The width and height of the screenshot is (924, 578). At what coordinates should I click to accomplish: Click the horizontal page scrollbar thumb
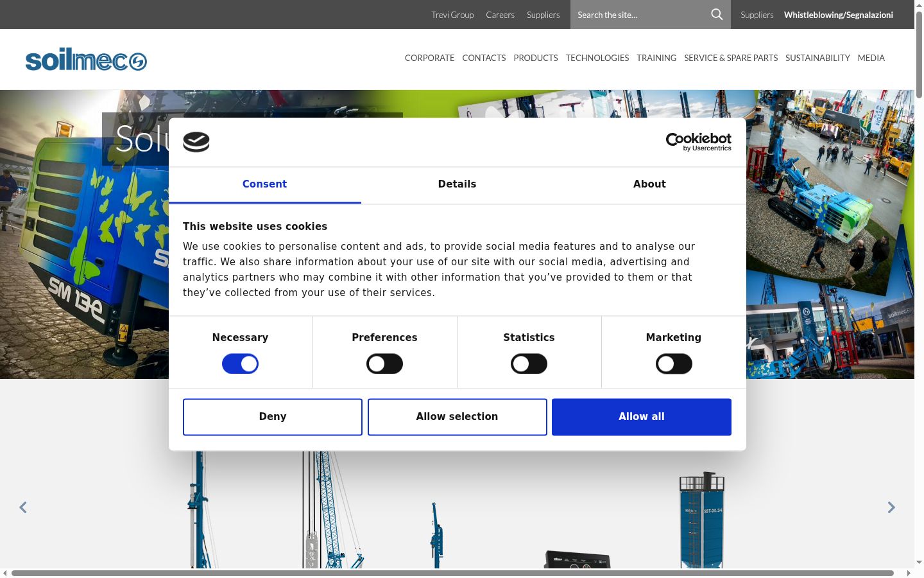452,573
